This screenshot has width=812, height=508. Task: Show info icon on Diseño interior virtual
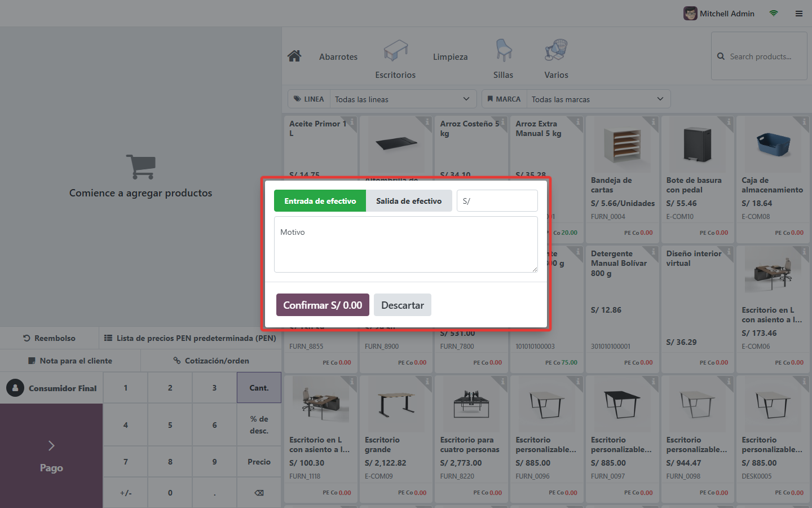coord(729,251)
